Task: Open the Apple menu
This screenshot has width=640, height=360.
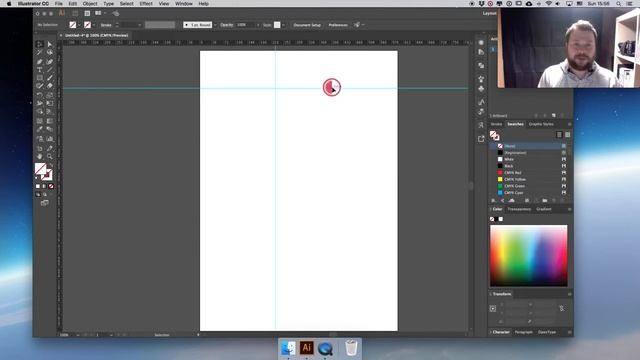Action: 9,4
